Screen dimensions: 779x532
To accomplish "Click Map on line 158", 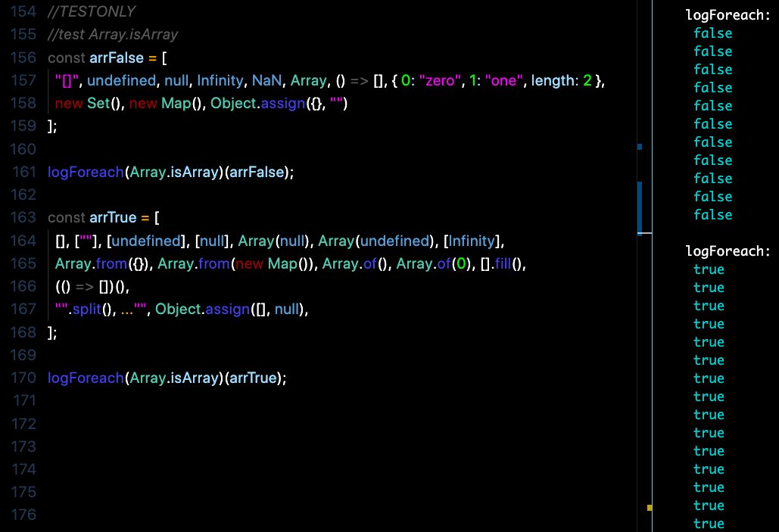I will [x=176, y=104].
